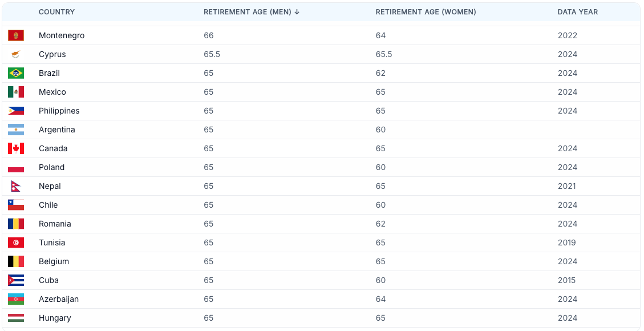644x331 pixels.
Task: Click the Belgium flag icon
Action: click(x=16, y=261)
